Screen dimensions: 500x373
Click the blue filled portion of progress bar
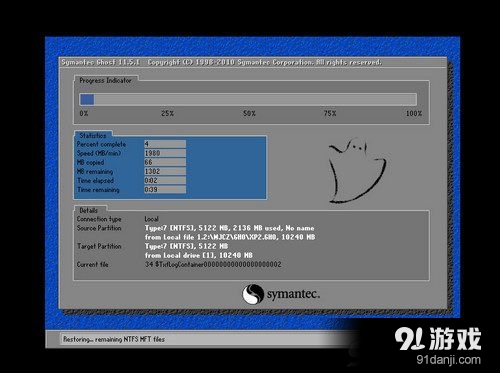[x=87, y=99]
